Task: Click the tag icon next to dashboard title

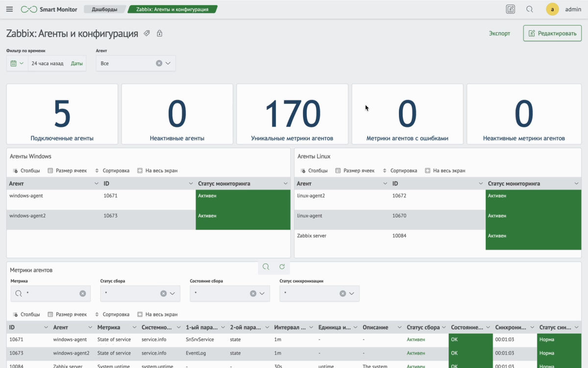Action: coord(147,33)
